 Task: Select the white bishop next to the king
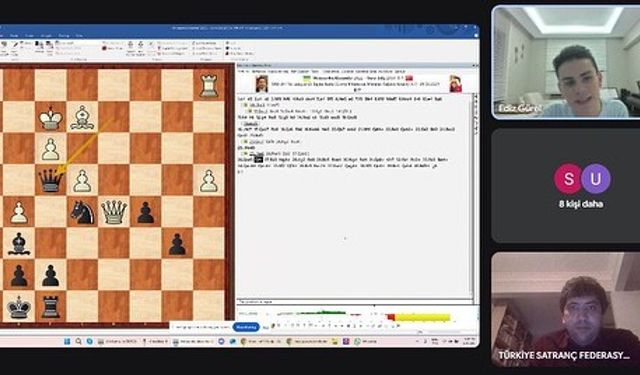coord(82,118)
